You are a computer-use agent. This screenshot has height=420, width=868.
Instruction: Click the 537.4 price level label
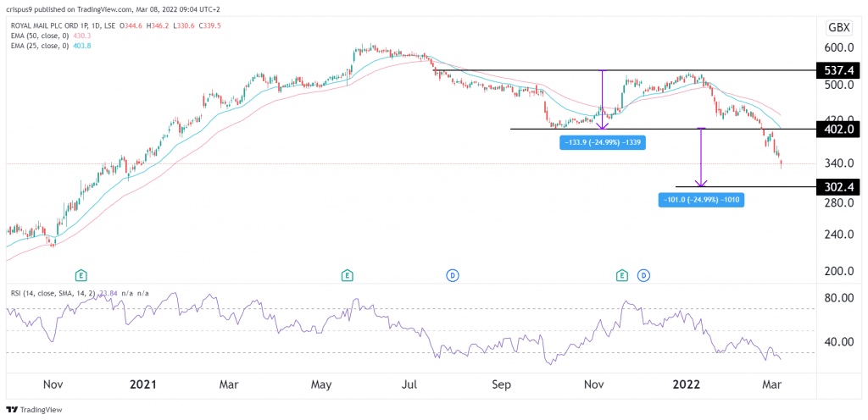838,71
